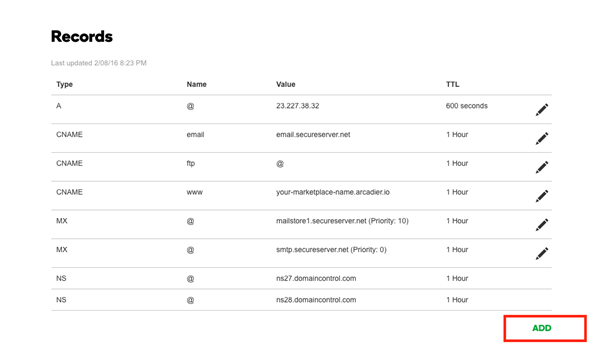Click the pencil for the smtp.secureserver.net MX record
Image resolution: width=602 pixels, height=363 pixels.
[x=542, y=254]
